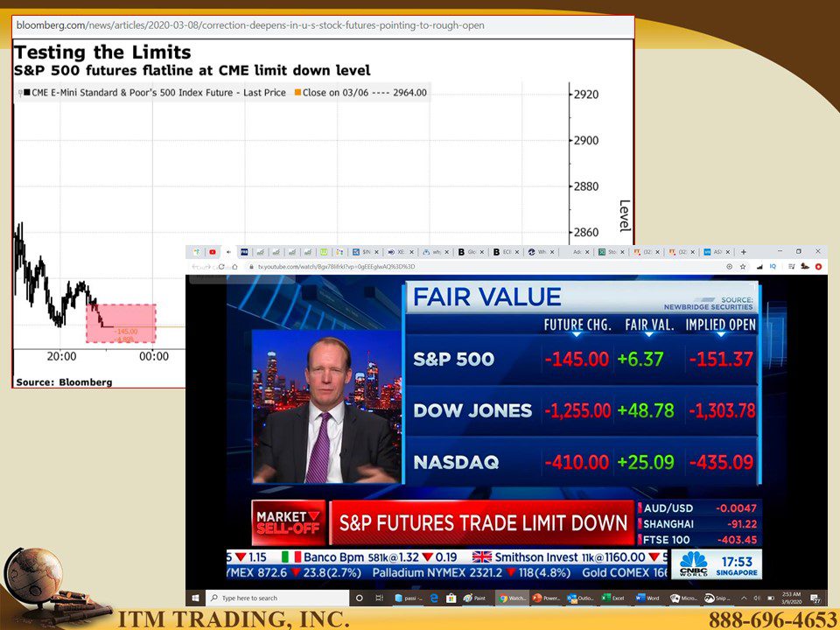Switch to Outlook on the taskbar
This screenshot has height=630, width=840.
581,598
